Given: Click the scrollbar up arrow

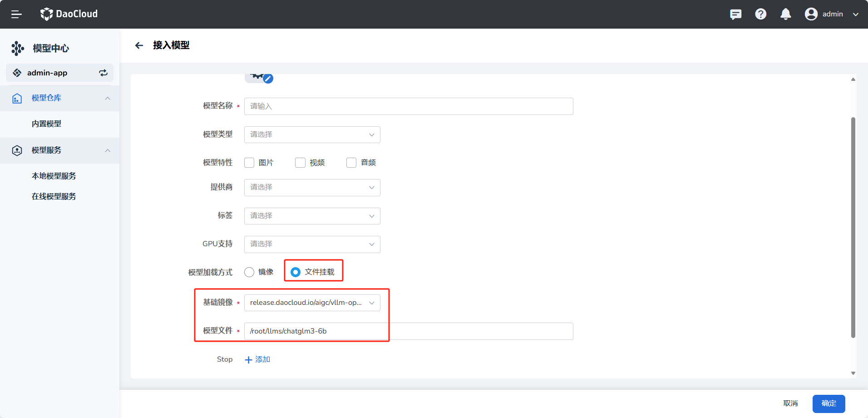Looking at the screenshot, I should pos(853,79).
